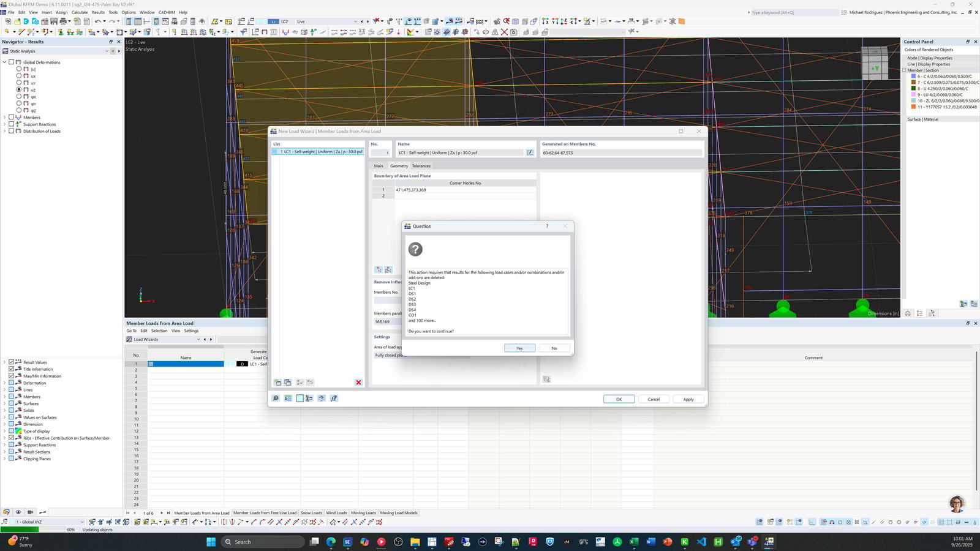This screenshot has height=551, width=980.
Task: Click the blue color swatch for section 6
Action: pyautogui.click(x=913, y=77)
